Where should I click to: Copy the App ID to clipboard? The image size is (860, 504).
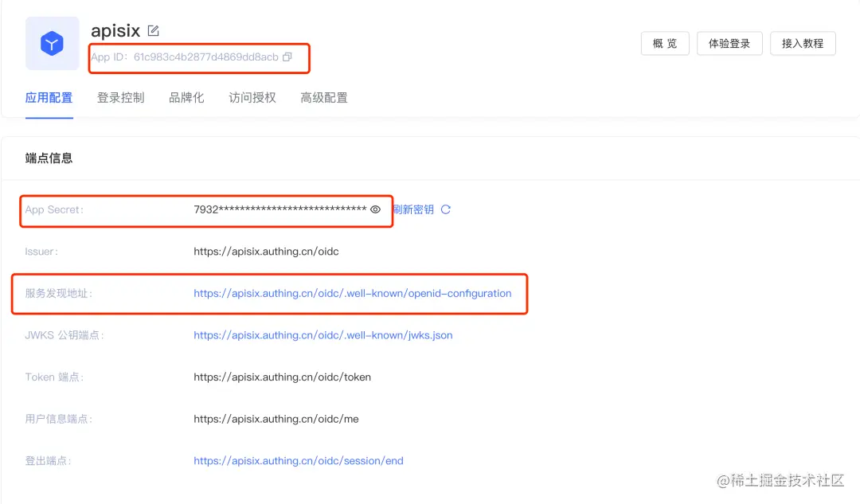click(x=287, y=57)
